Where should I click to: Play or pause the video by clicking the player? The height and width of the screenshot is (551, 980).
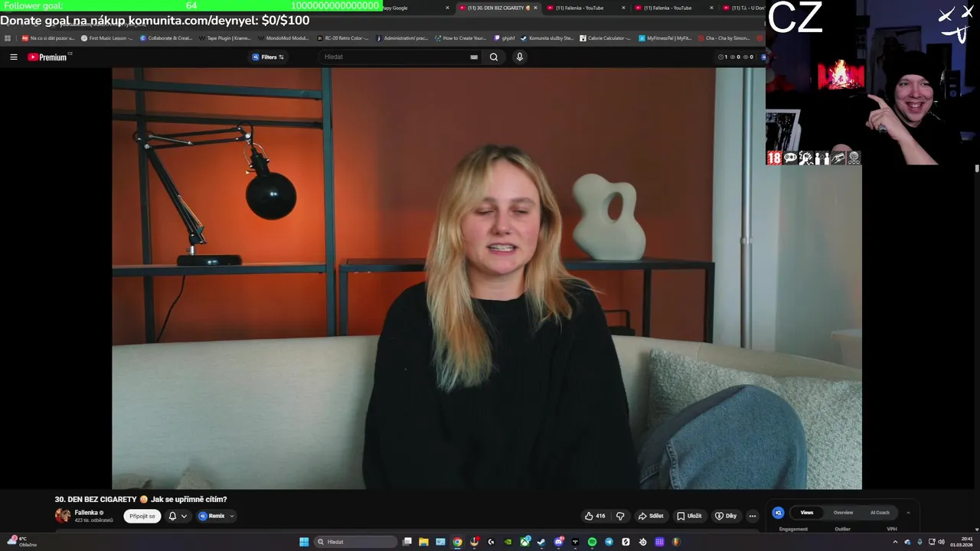(487, 279)
